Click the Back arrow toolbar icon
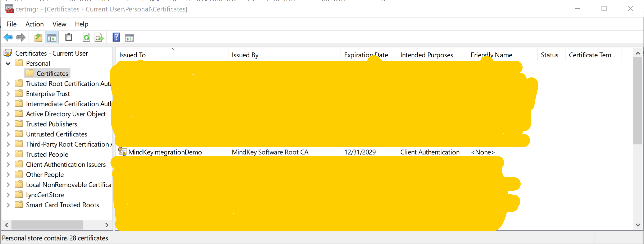Image resolution: width=644 pixels, height=244 pixels. [x=8, y=38]
